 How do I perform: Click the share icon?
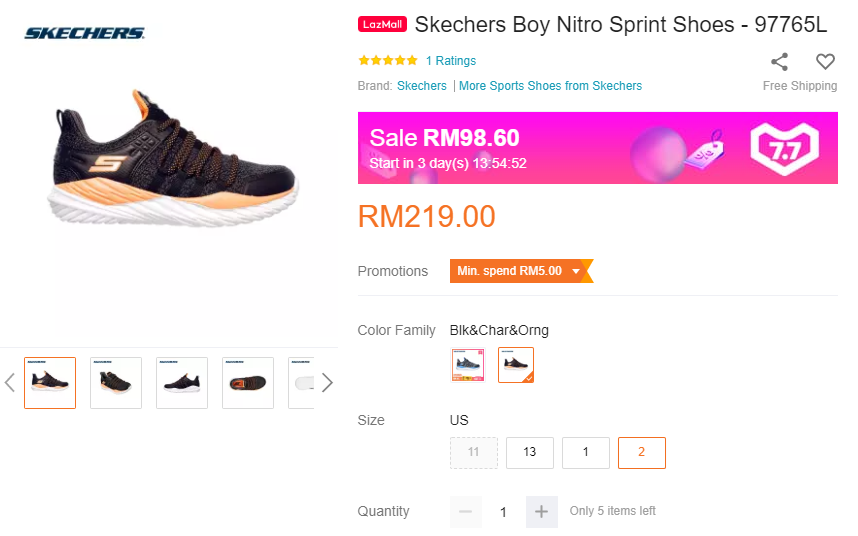click(x=780, y=62)
